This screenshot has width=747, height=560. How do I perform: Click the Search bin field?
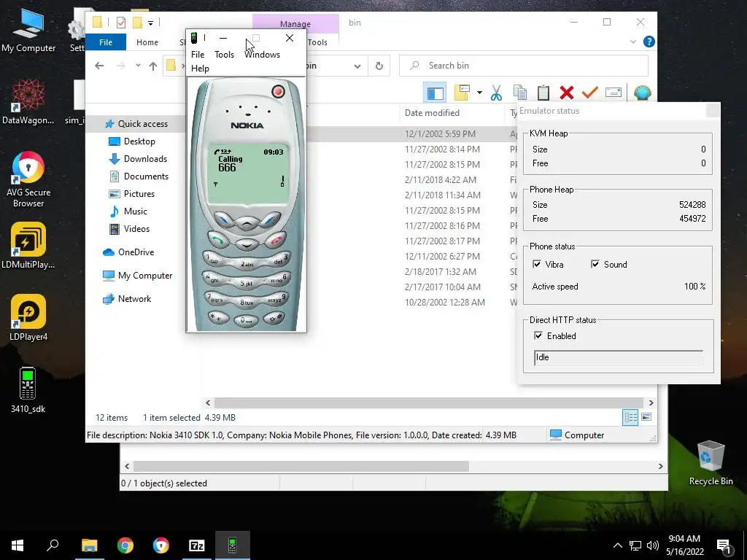pyautogui.click(x=524, y=66)
